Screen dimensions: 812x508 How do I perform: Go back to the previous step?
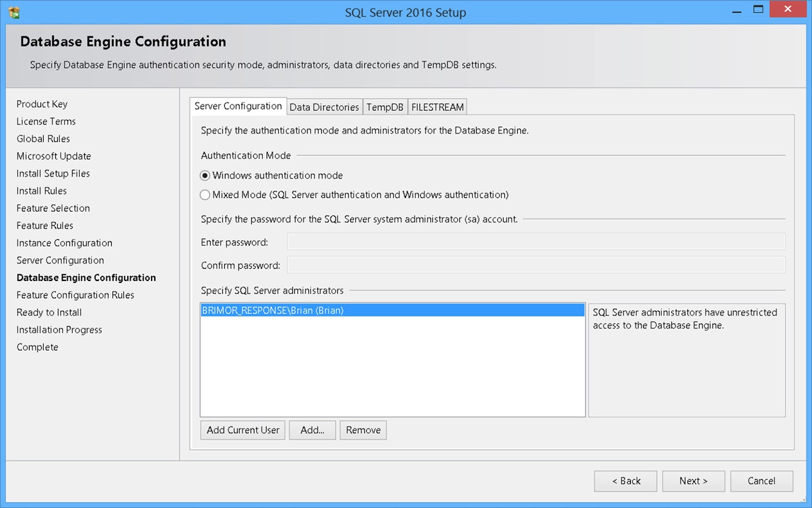pyautogui.click(x=625, y=481)
